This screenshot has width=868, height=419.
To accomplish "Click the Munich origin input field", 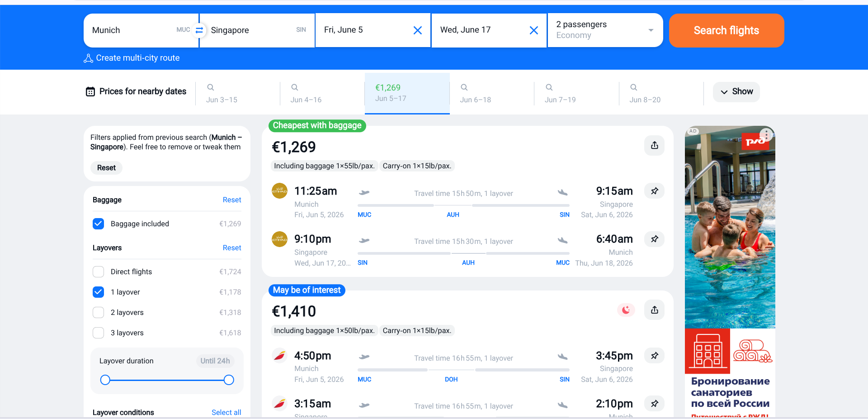I will tap(131, 30).
